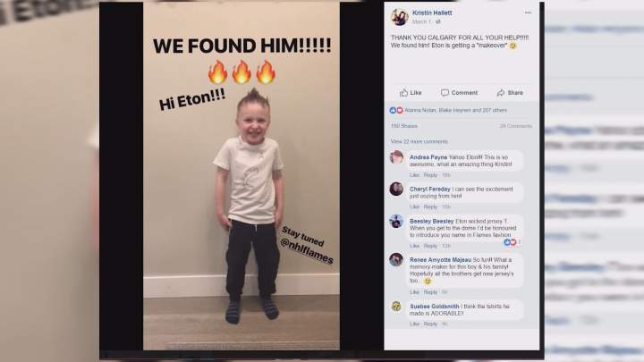Click Kristin Hallett's profile picture
644x362 pixels.
coord(399,17)
